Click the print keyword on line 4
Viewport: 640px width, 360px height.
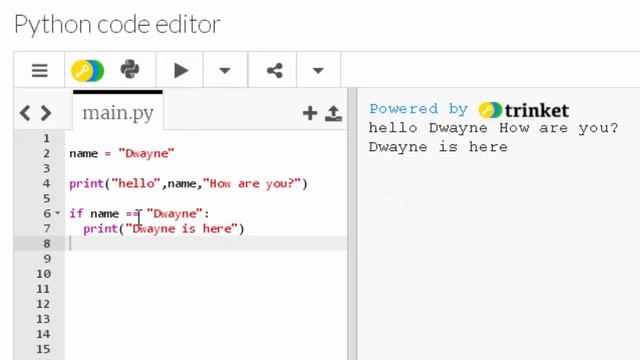(87, 184)
